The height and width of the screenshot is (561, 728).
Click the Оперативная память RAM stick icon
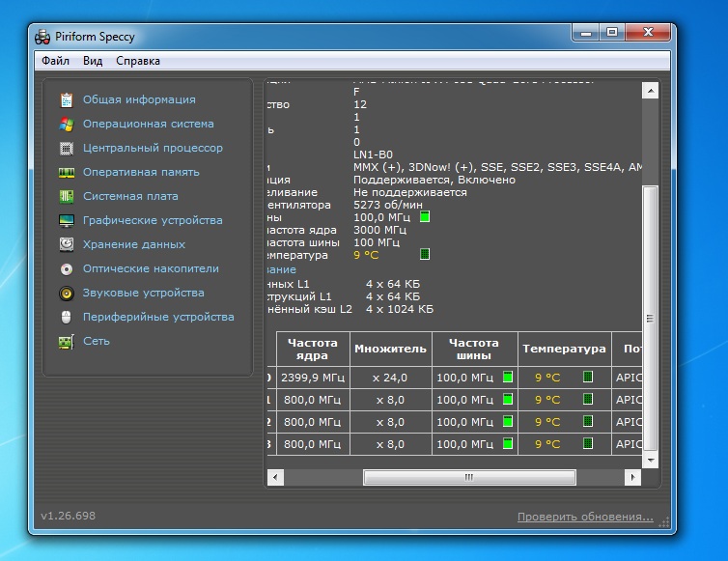(66, 172)
